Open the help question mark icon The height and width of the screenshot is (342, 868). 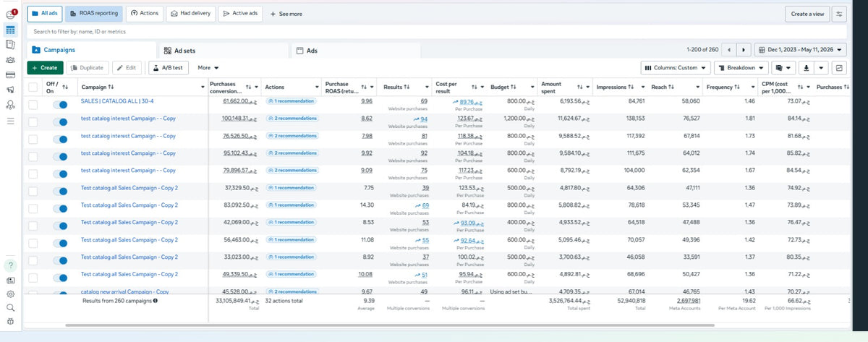[x=10, y=265]
